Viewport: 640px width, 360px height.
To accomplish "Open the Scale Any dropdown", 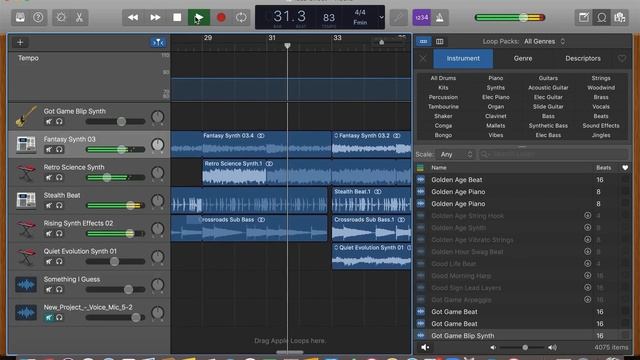I will point(456,154).
